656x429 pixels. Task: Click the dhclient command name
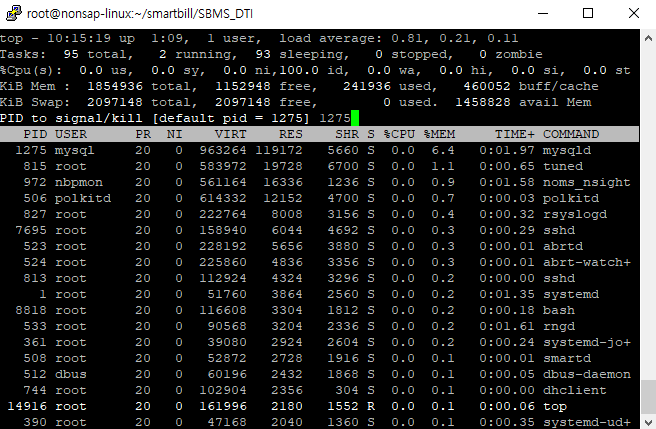click(575, 390)
